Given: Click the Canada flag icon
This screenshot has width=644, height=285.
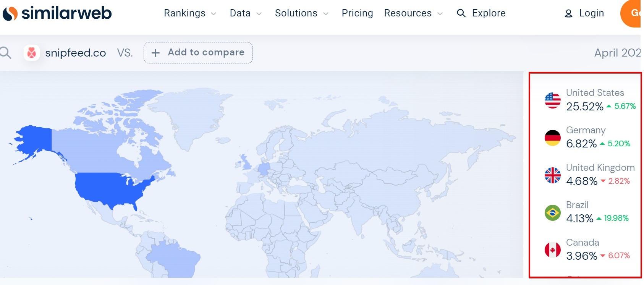Looking at the screenshot, I should click(553, 250).
